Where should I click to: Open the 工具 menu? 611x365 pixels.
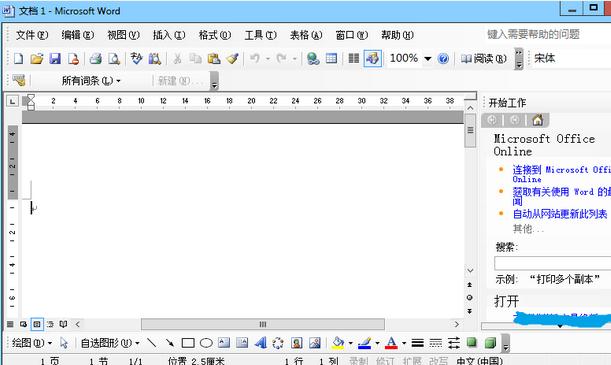click(260, 35)
